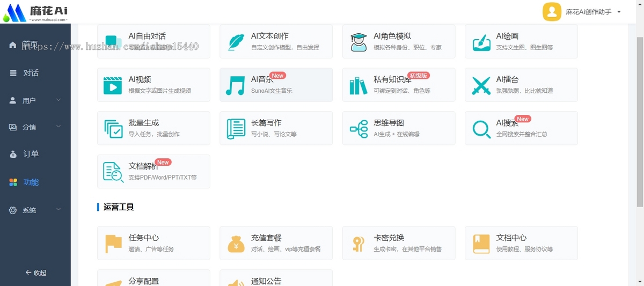Click the text 生成卡密，在其他平台销售
This screenshot has height=286, width=644.
[408, 249]
